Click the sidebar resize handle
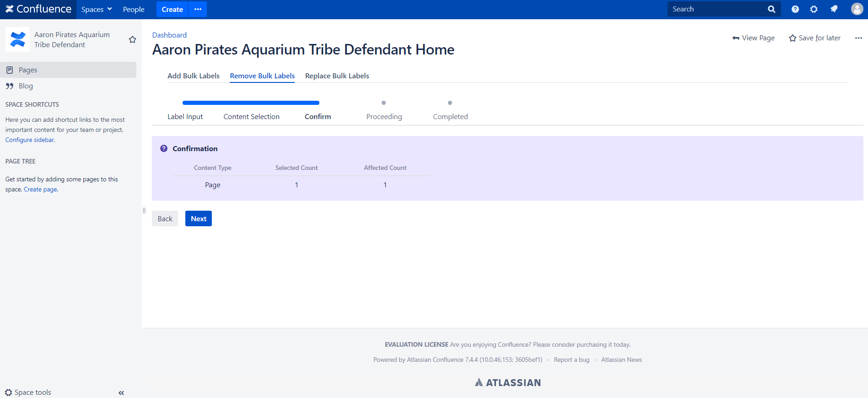 click(x=144, y=211)
